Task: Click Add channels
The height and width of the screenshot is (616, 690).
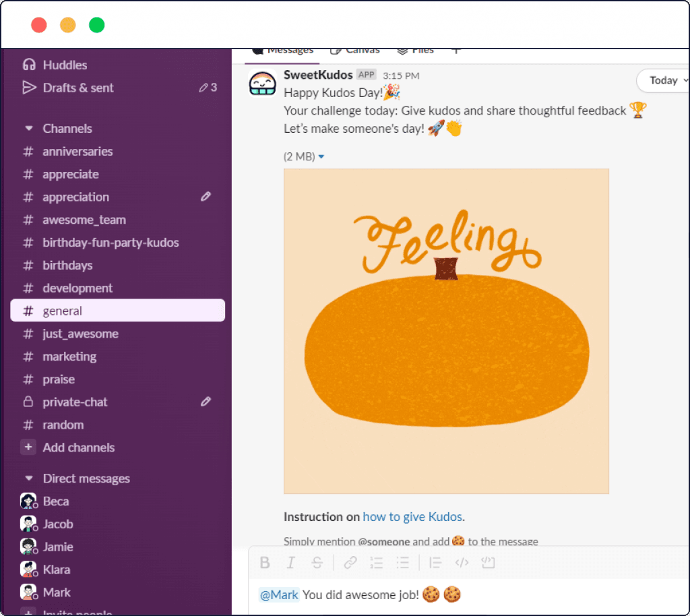Action: coord(78,448)
